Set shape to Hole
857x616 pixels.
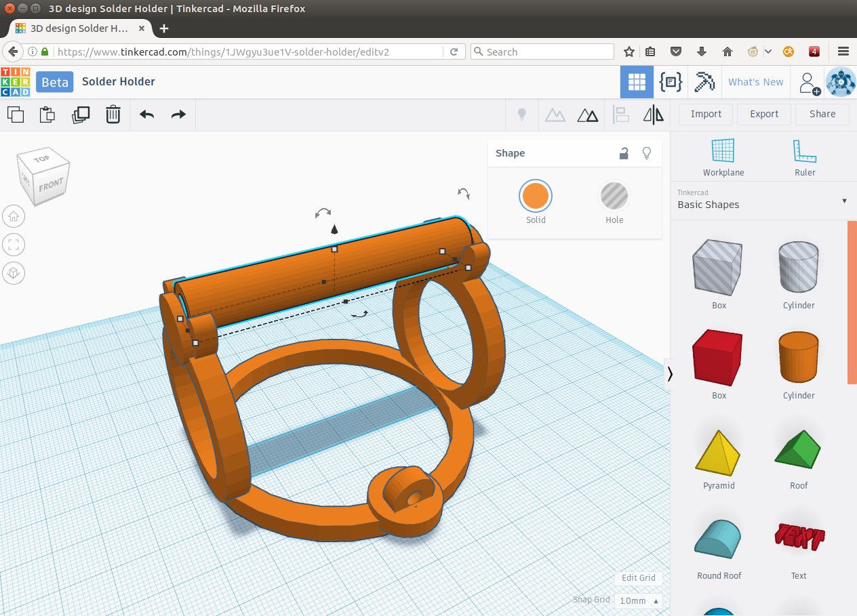[x=614, y=197]
